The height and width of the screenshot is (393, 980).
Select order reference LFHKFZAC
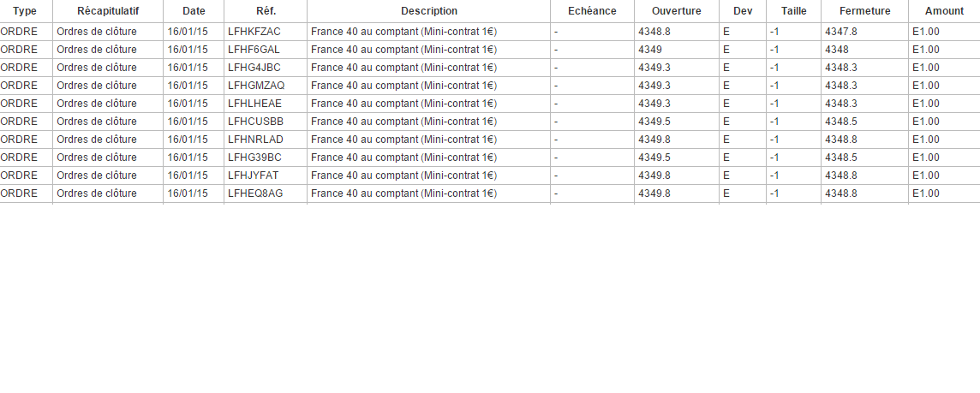[x=254, y=32]
